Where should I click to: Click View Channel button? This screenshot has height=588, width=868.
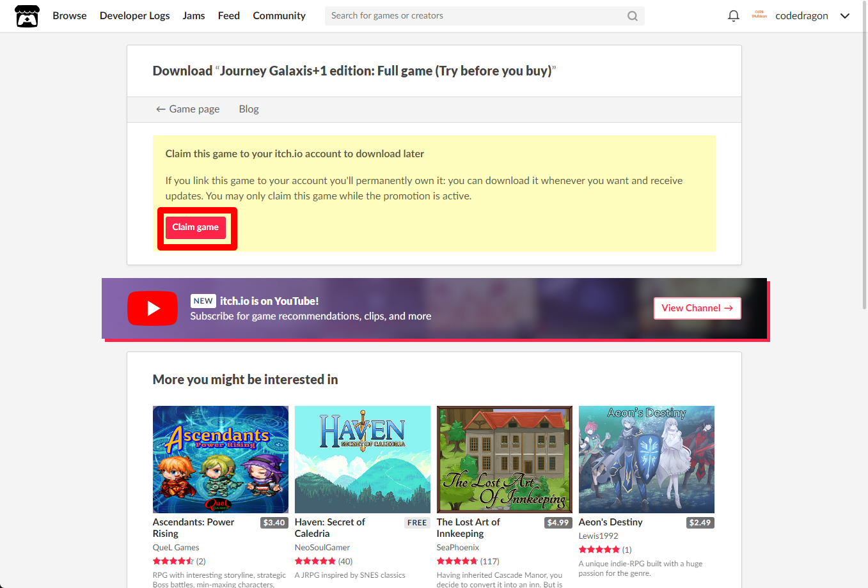pos(697,308)
